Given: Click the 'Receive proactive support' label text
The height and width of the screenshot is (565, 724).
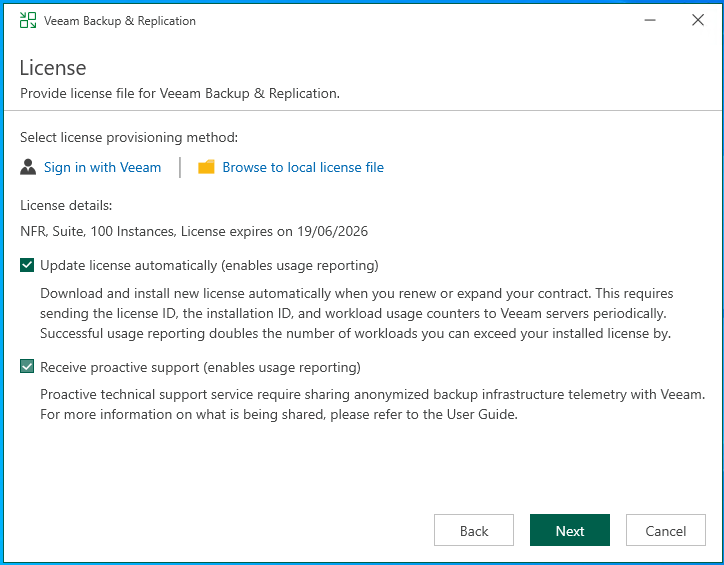Looking at the screenshot, I should (x=200, y=367).
